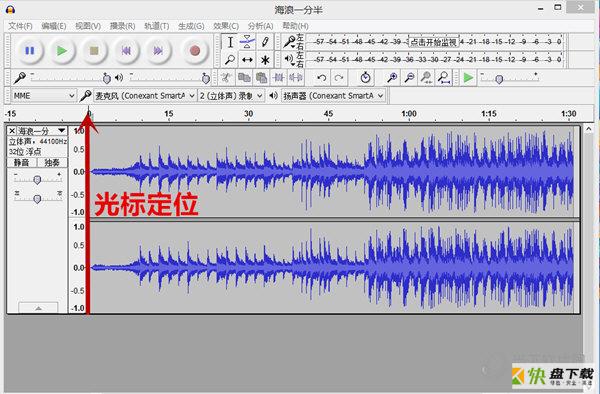
Task: Click in the lower channel waveform
Action: (331, 267)
